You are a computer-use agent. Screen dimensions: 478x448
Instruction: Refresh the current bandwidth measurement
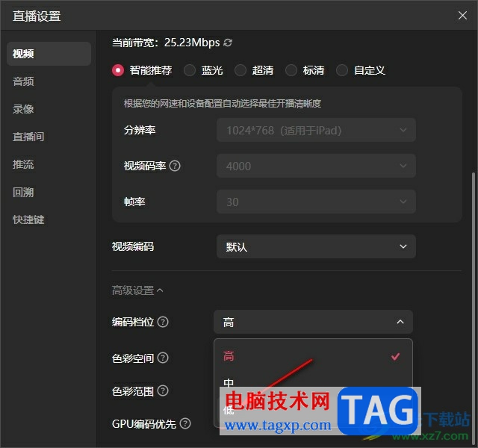point(228,43)
